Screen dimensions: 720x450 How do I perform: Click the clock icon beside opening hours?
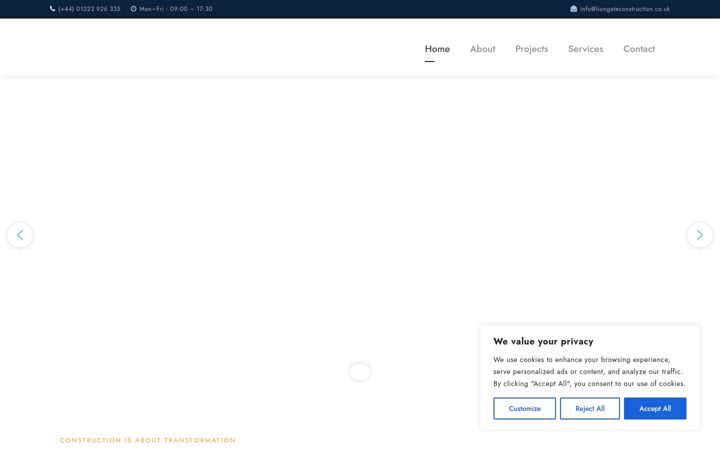133,9
